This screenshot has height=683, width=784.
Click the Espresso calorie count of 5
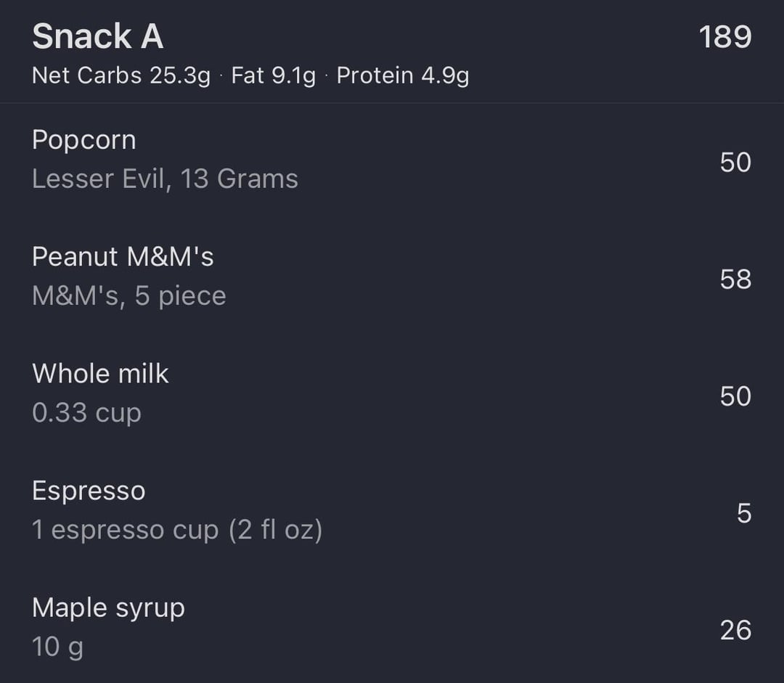pyautogui.click(x=743, y=513)
